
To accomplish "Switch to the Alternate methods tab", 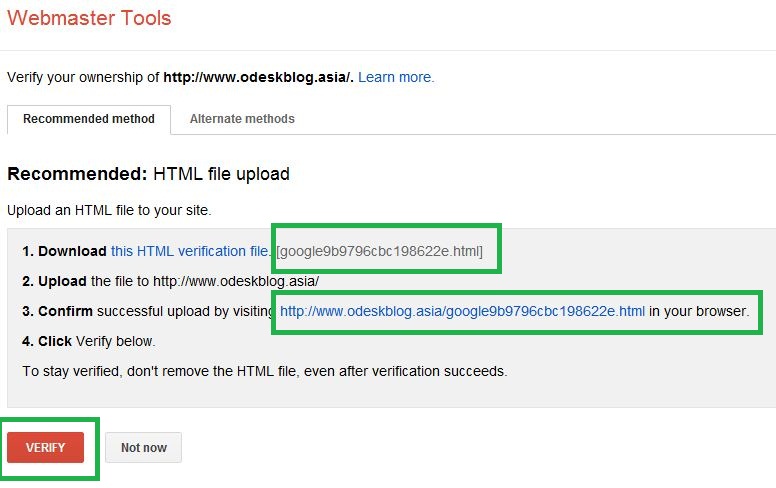I will pos(242,119).
